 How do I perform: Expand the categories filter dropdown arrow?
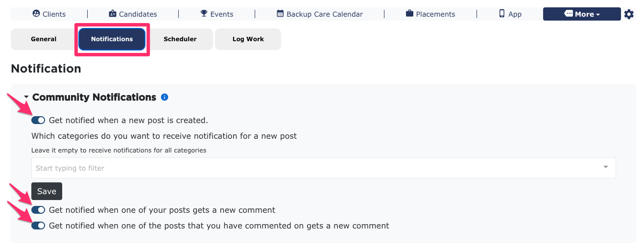[x=606, y=167]
